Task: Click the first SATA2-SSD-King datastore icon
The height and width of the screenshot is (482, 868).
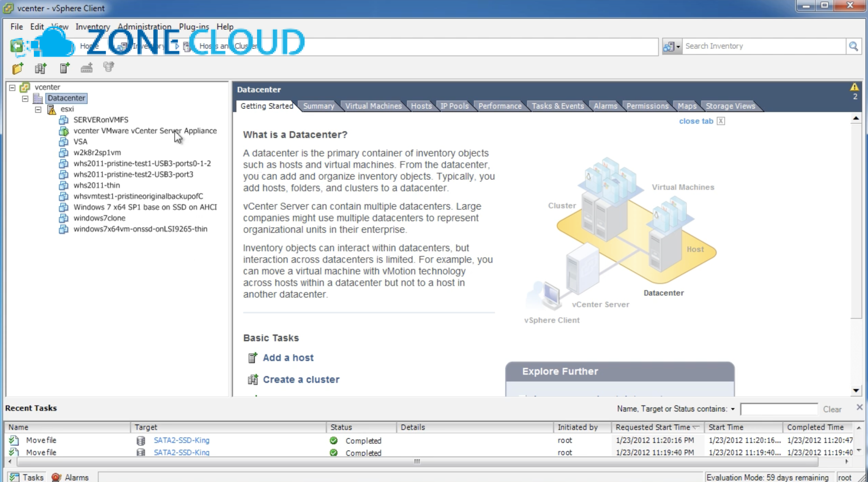Action: (x=140, y=440)
